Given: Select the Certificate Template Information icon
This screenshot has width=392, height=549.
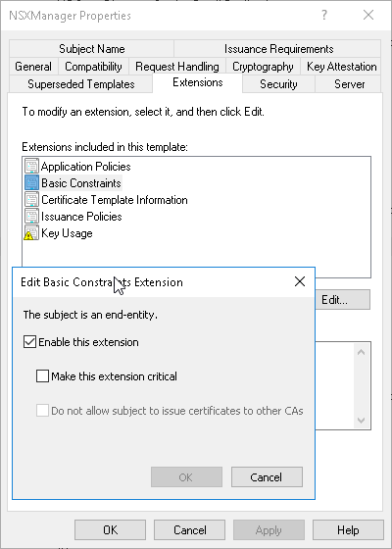Looking at the screenshot, I should pyautogui.click(x=31, y=200).
